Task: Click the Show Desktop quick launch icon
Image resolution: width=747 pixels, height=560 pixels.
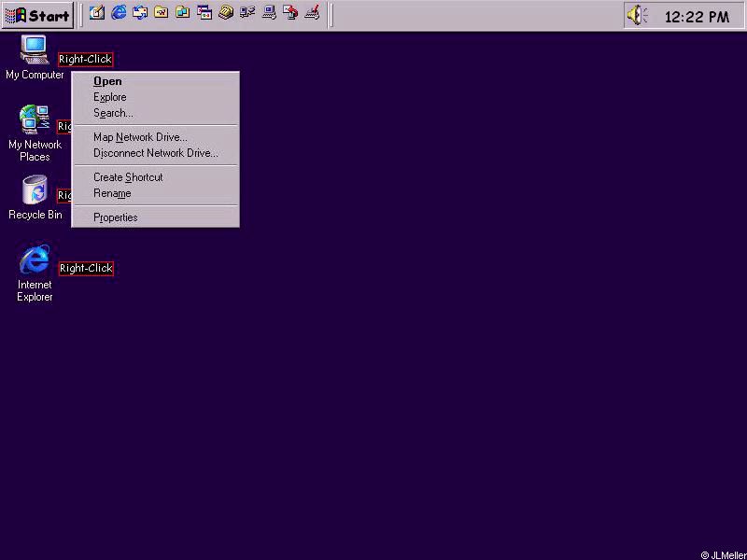Action: pyautogui.click(x=97, y=12)
